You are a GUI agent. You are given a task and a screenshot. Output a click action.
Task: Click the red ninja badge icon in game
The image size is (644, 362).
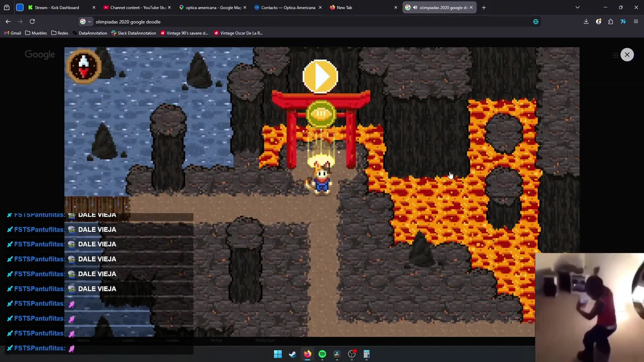[84, 65]
